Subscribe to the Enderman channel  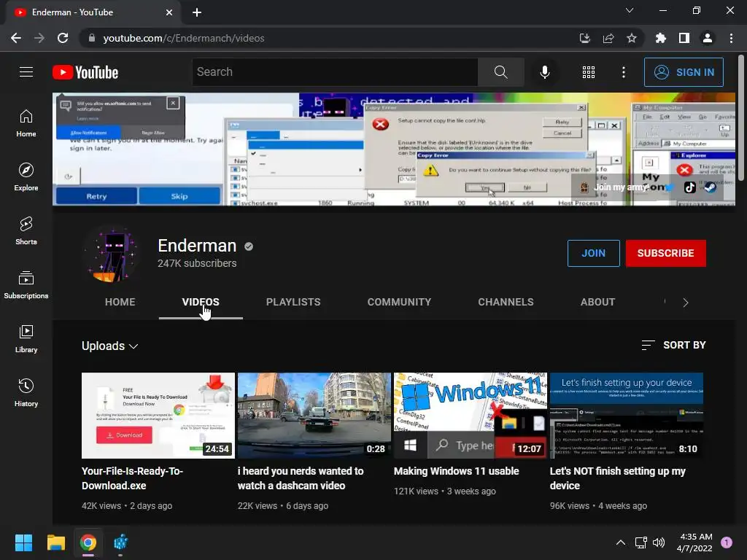[x=665, y=253]
